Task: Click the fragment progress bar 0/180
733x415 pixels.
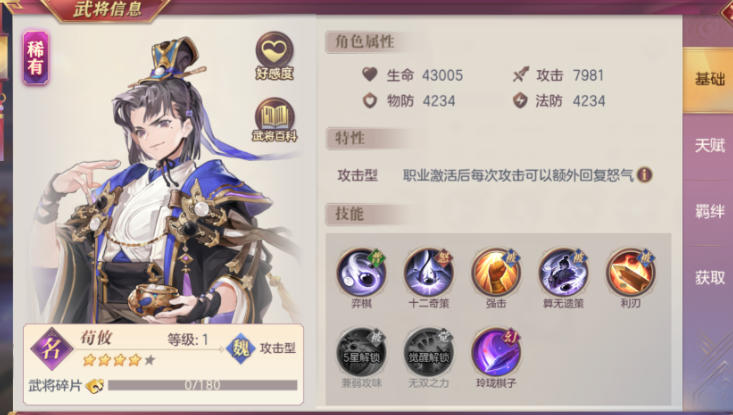Action: (x=202, y=385)
